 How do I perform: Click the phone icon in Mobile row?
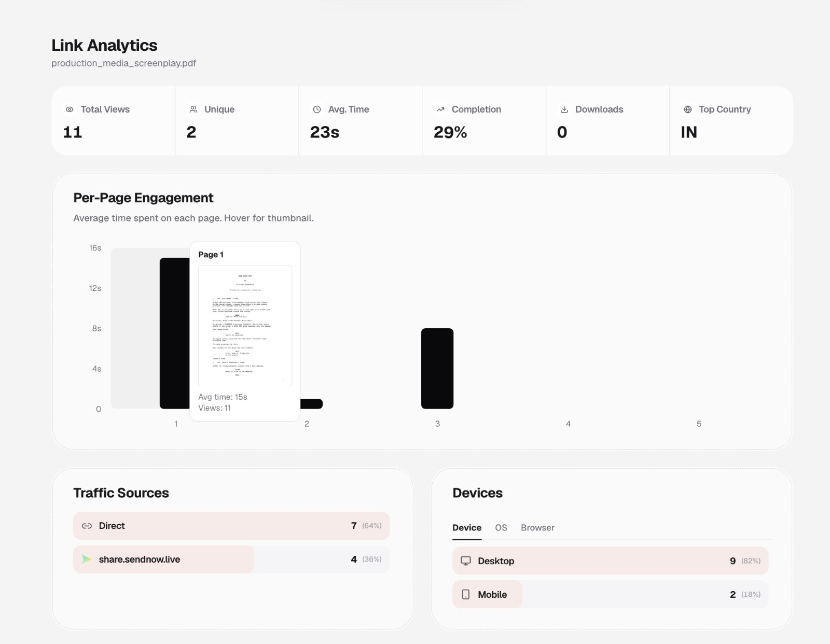466,594
